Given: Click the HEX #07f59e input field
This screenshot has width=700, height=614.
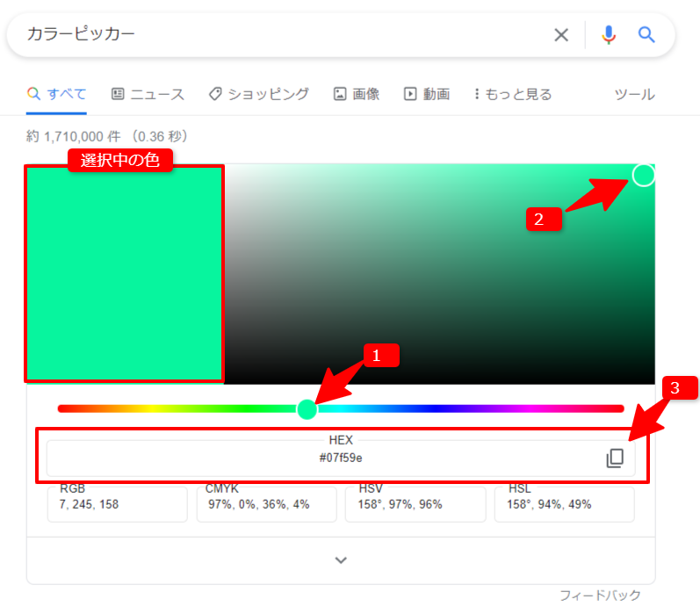Looking at the screenshot, I should tap(341, 458).
